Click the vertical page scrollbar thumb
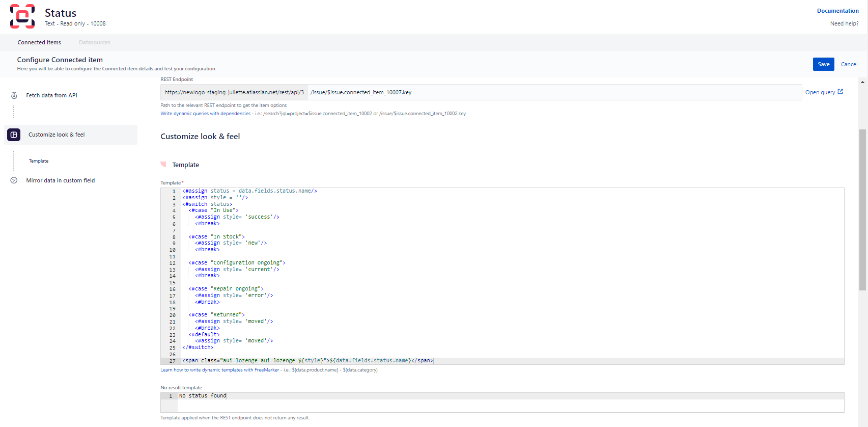868x427 pixels. coord(862,209)
